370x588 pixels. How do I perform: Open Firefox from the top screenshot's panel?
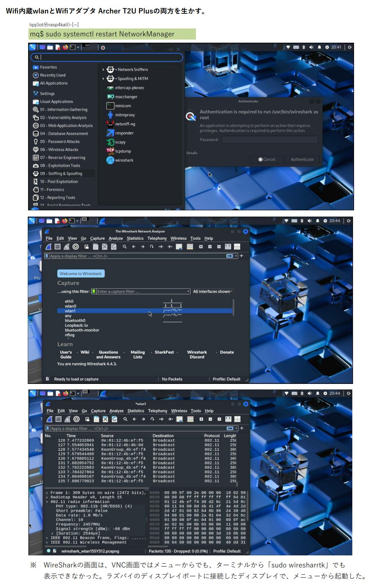65,47
